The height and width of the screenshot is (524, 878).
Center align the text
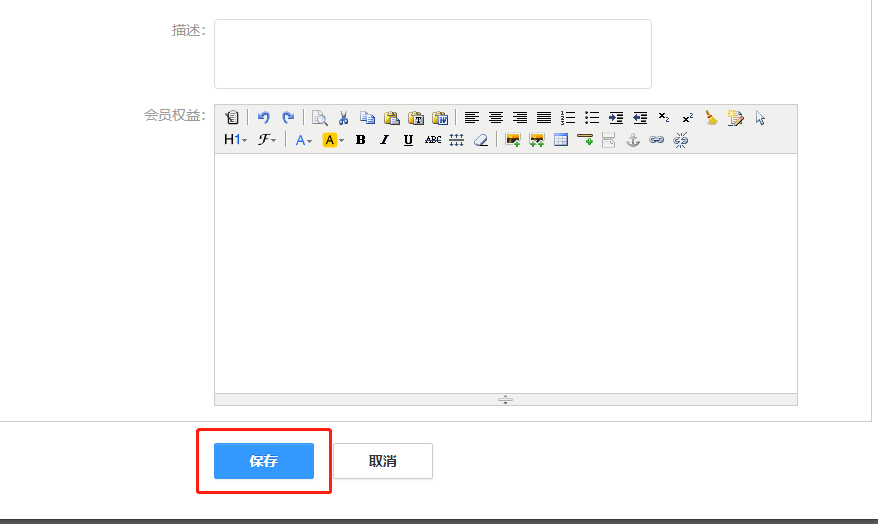[x=496, y=118]
